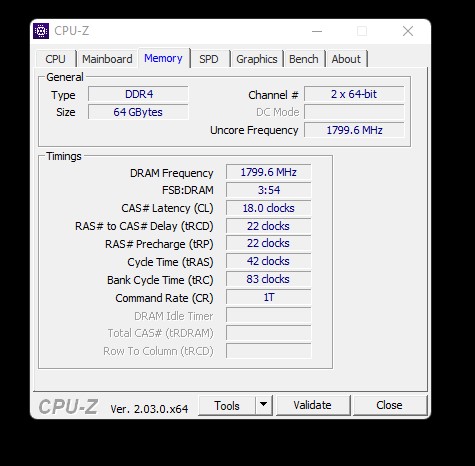Switch to the Bench tab
Viewport: 475px width, 466px height.
(304, 59)
